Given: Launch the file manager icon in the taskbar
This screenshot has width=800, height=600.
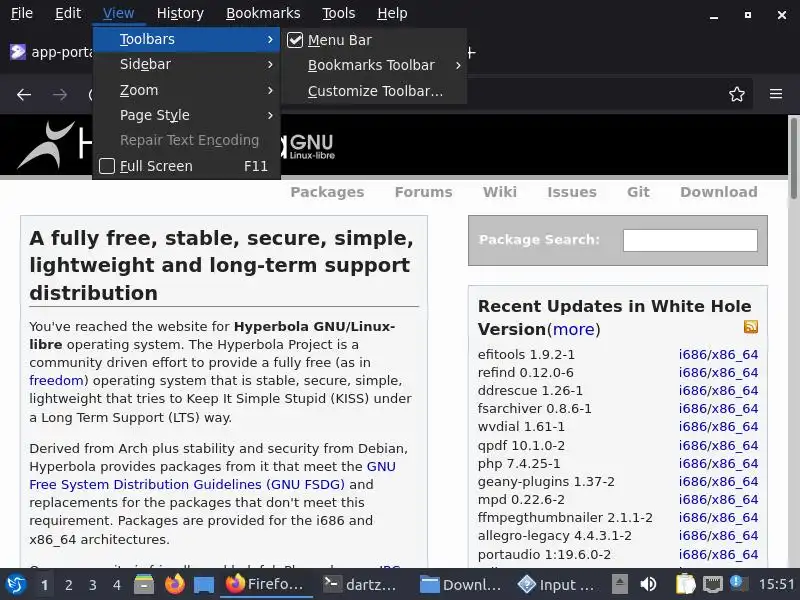Looking at the screenshot, I should [144, 584].
